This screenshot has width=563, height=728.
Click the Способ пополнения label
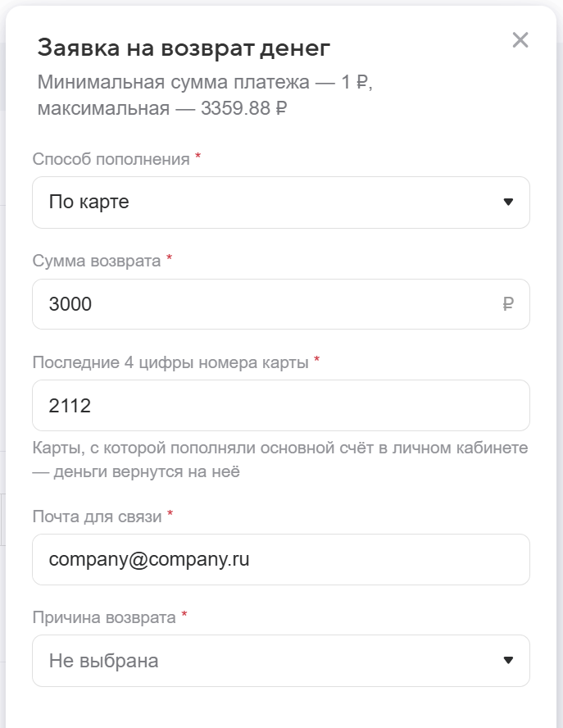111,159
